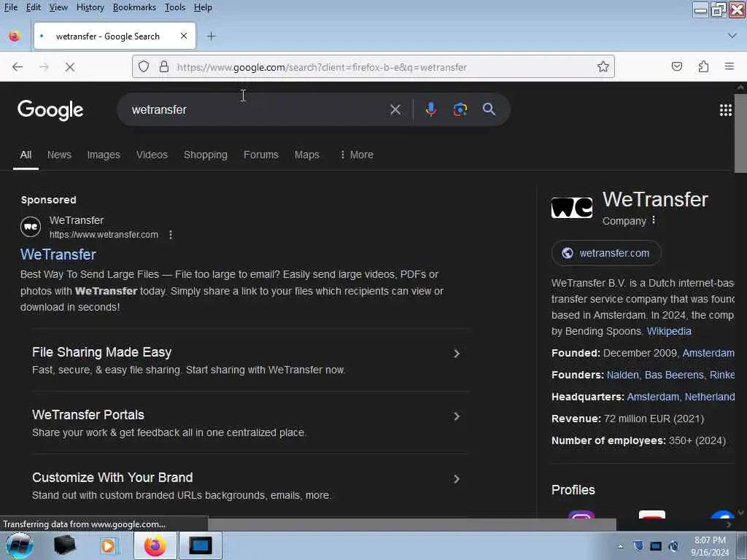Open the Nalden founder link
Image resolution: width=747 pixels, height=560 pixels.
click(x=622, y=375)
